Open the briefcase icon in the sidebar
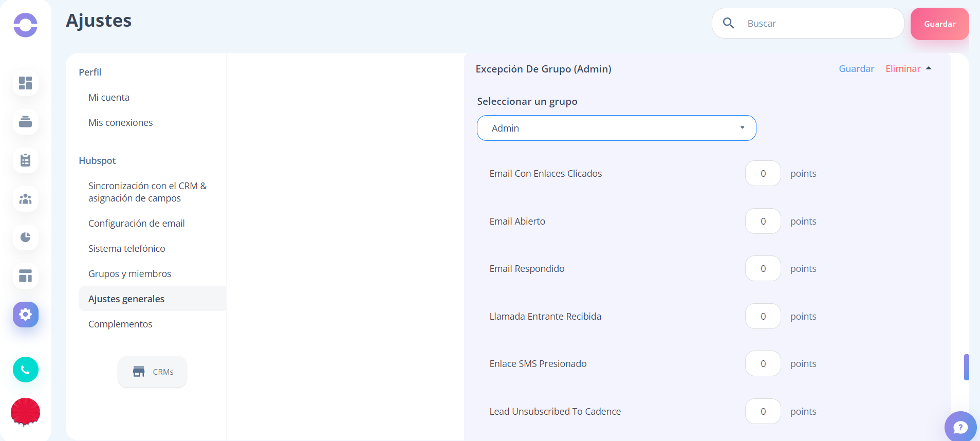Image resolution: width=980 pixels, height=441 pixels. coord(25,122)
